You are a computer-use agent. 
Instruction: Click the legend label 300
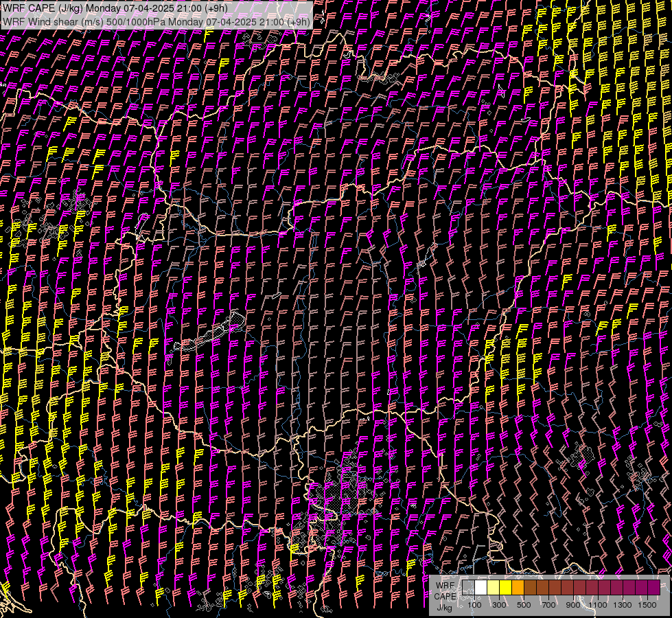(x=499, y=605)
